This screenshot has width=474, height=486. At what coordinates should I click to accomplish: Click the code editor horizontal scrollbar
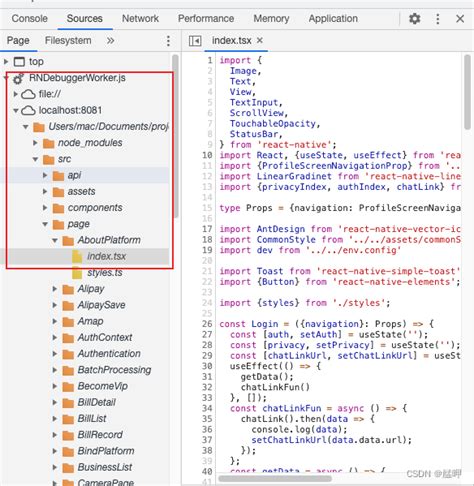pos(275,479)
